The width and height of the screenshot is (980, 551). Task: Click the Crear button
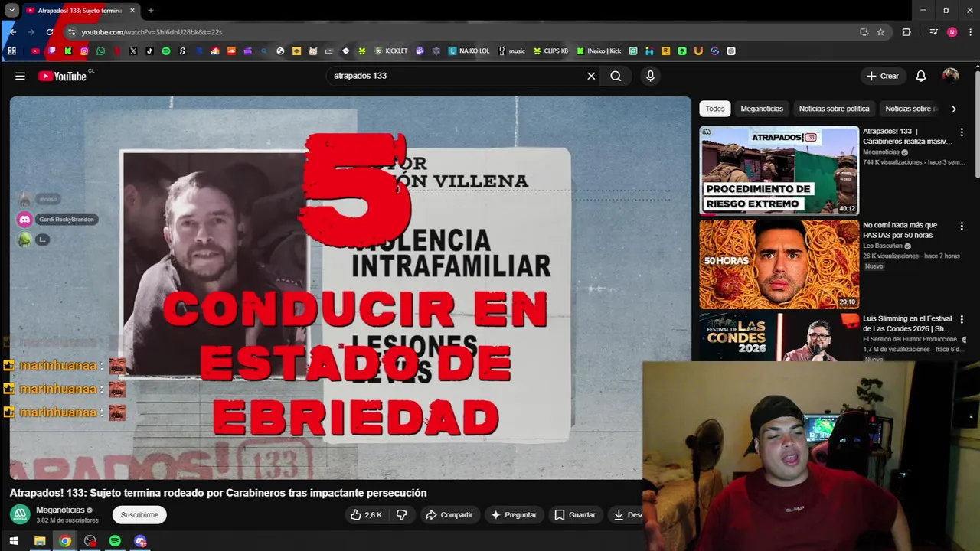(882, 76)
